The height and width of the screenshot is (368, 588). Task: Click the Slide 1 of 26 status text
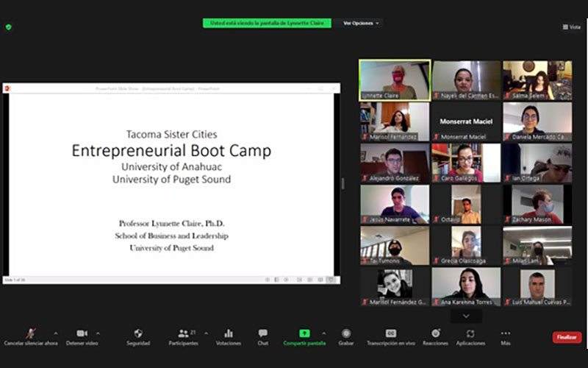point(15,280)
